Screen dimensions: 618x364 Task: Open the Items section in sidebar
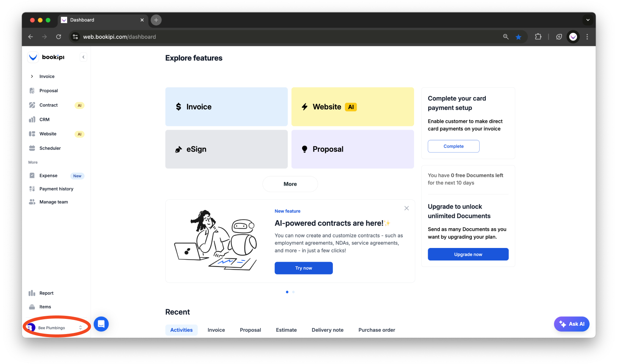tap(45, 306)
